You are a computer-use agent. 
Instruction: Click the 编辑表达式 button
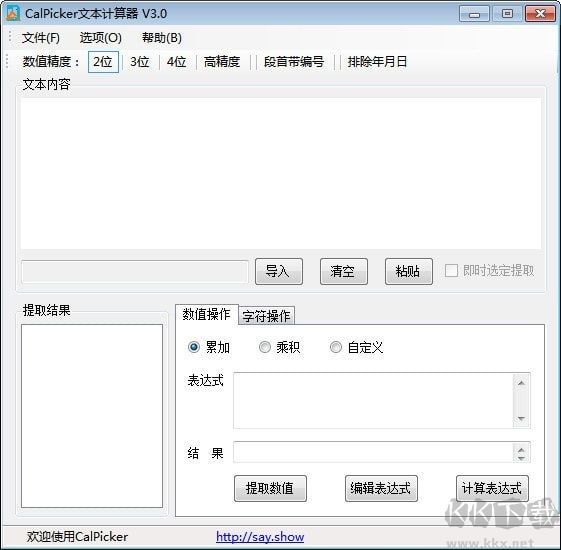coord(381,488)
